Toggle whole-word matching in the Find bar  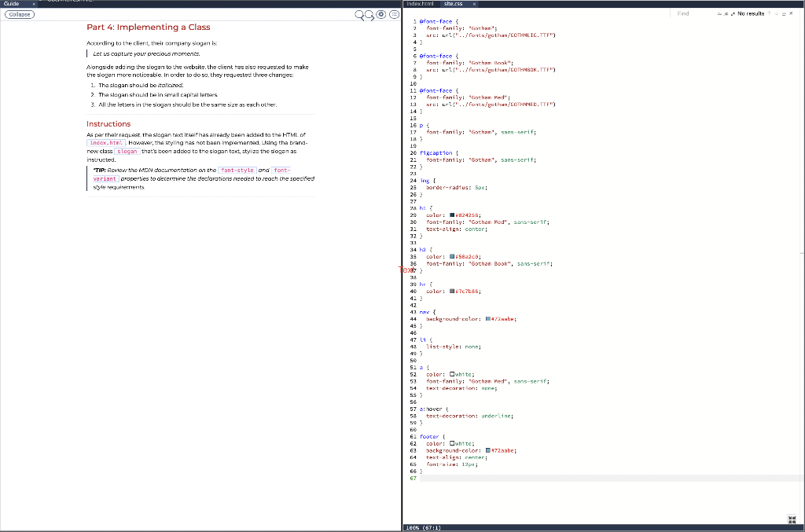726,13
